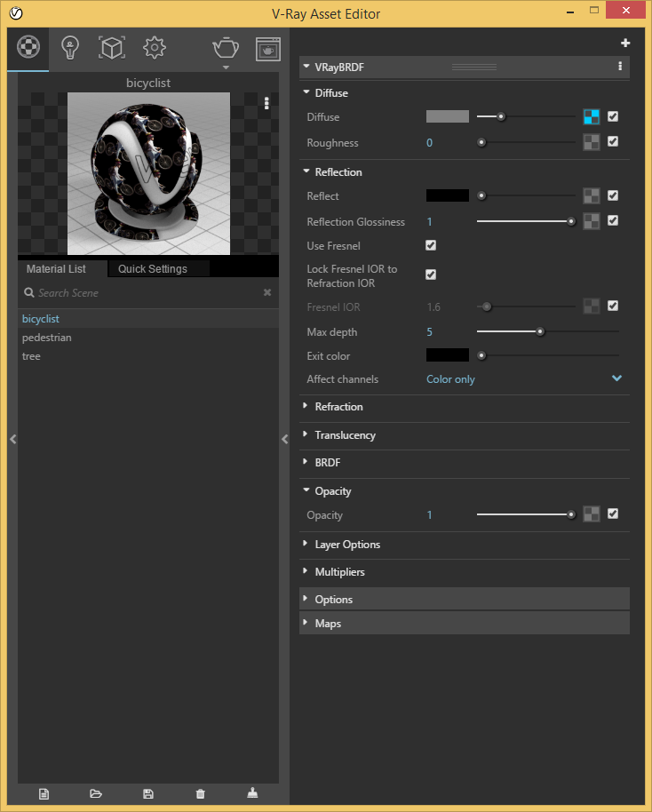Click the open folder import material icon
The height and width of the screenshot is (812, 652).
(x=96, y=793)
